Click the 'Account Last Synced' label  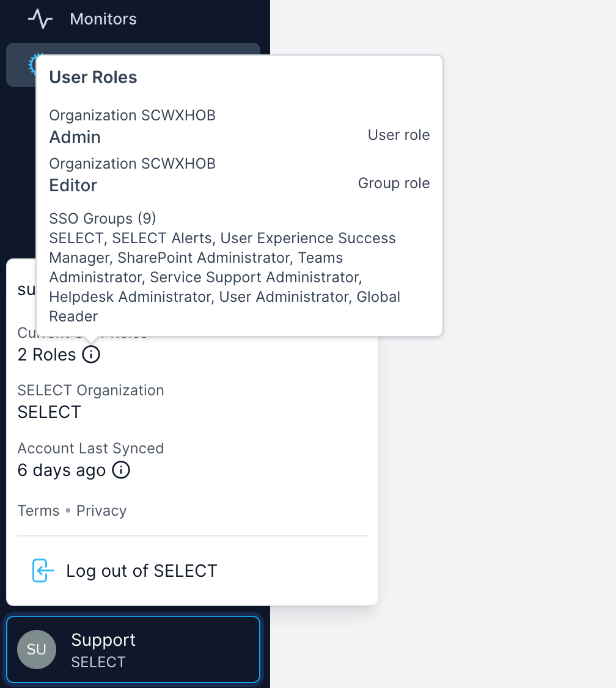pos(91,448)
